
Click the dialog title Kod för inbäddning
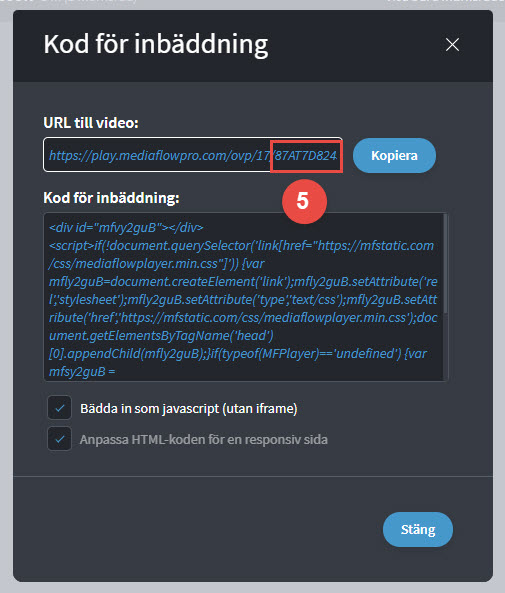[156, 45]
